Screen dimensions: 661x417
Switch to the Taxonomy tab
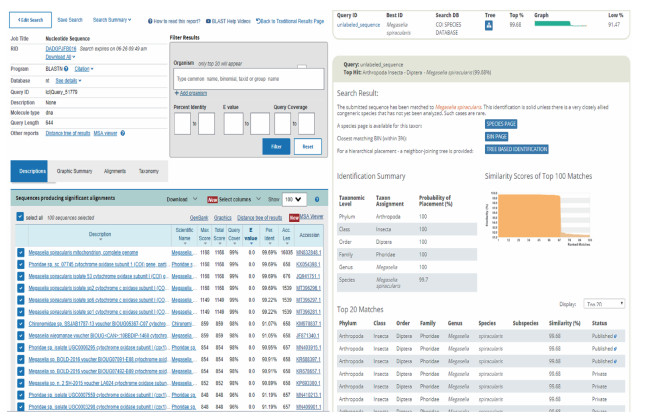click(148, 171)
